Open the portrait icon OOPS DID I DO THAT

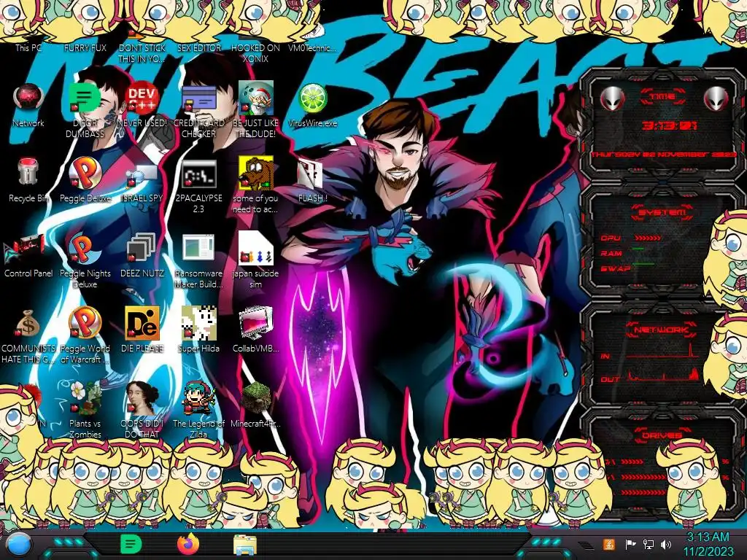[x=142, y=398]
